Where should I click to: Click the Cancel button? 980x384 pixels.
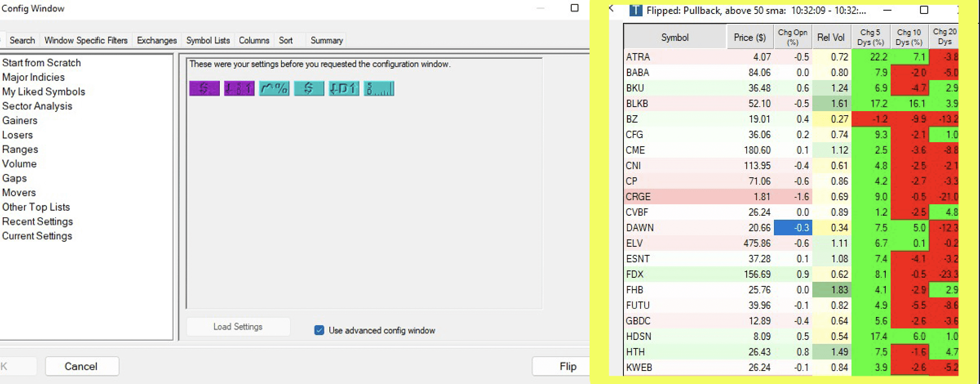(x=82, y=366)
